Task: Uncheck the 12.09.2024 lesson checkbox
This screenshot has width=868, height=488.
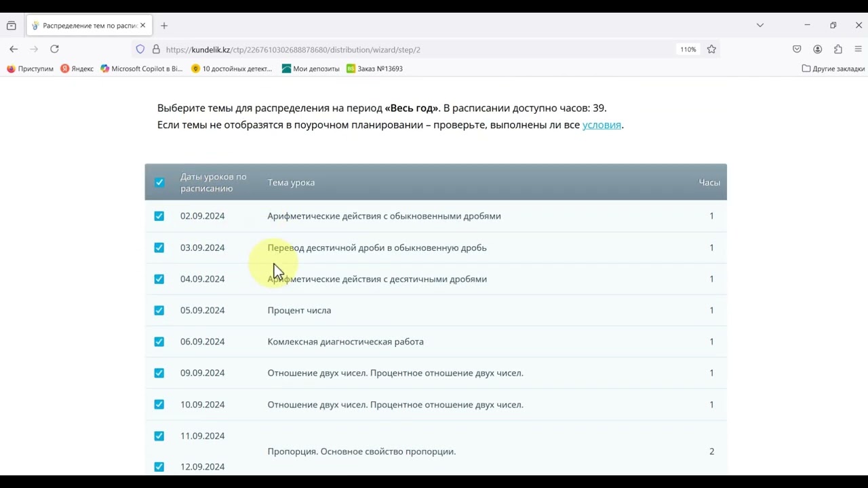Action: click(x=159, y=467)
